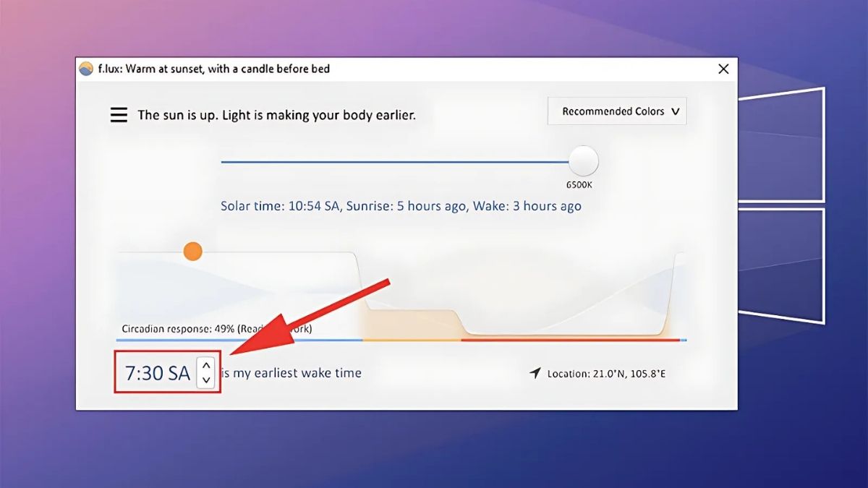Click the blue color temperature slider track

[395, 162]
